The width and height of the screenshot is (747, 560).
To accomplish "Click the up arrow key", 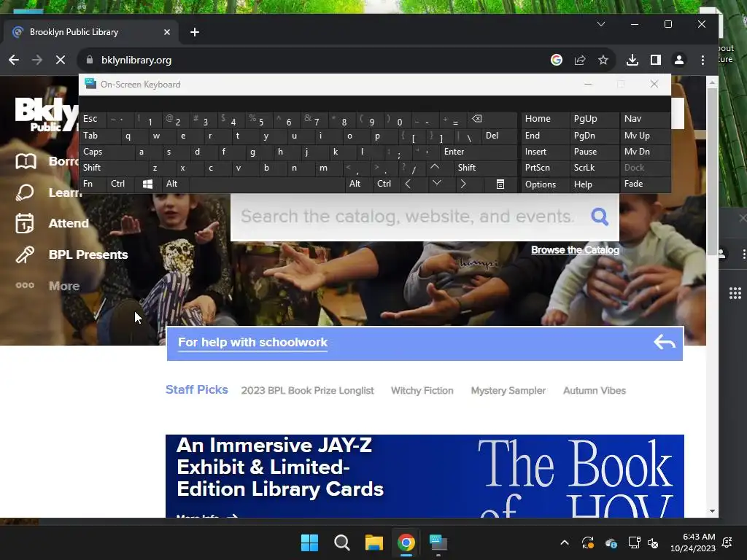I will [435, 167].
